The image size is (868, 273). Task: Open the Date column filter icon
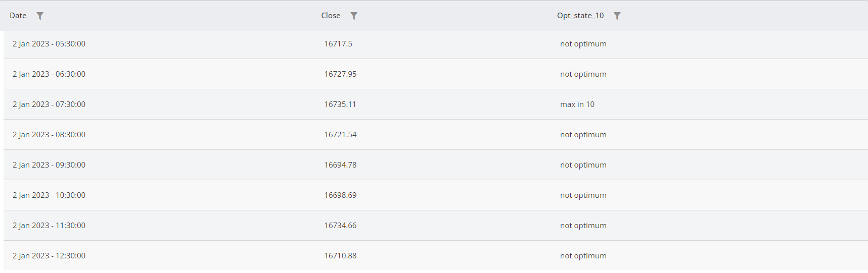coord(40,16)
